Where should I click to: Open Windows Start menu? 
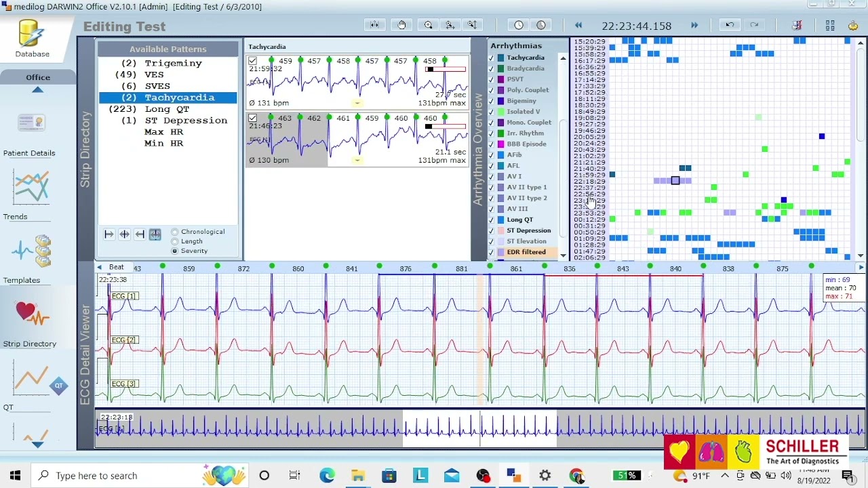[15, 476]
